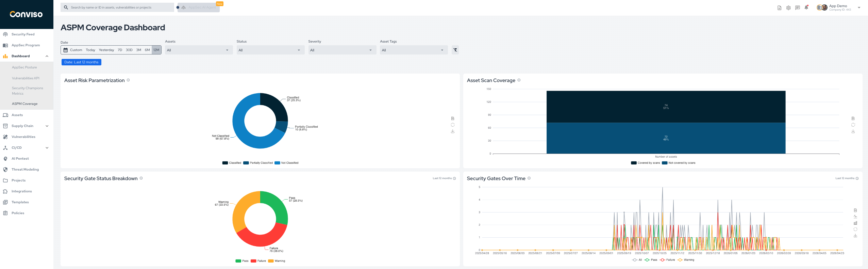Image resolution: width=868 pixels, height=269 pixels.
Task: Show info for Security Gates Over Time
Action: [x=529, y=178]
